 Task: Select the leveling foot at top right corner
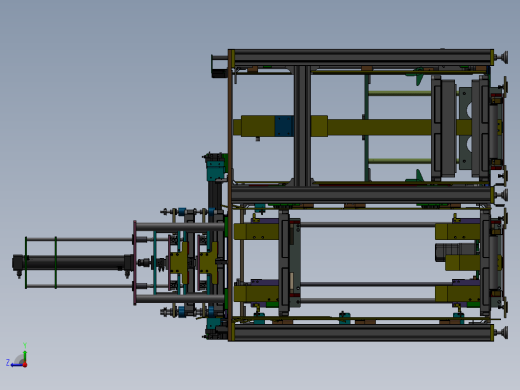click(x=501, y=57)
